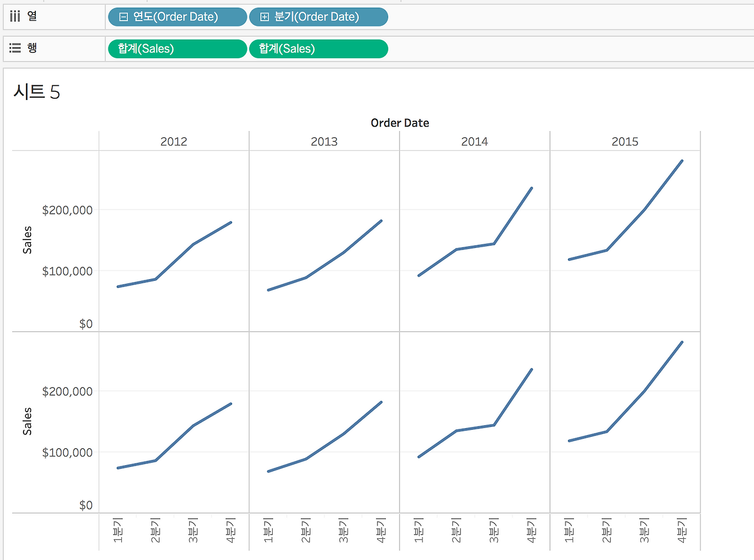
Task: Select the 4분기 label under 2014
Action: (x=531, y=530)
